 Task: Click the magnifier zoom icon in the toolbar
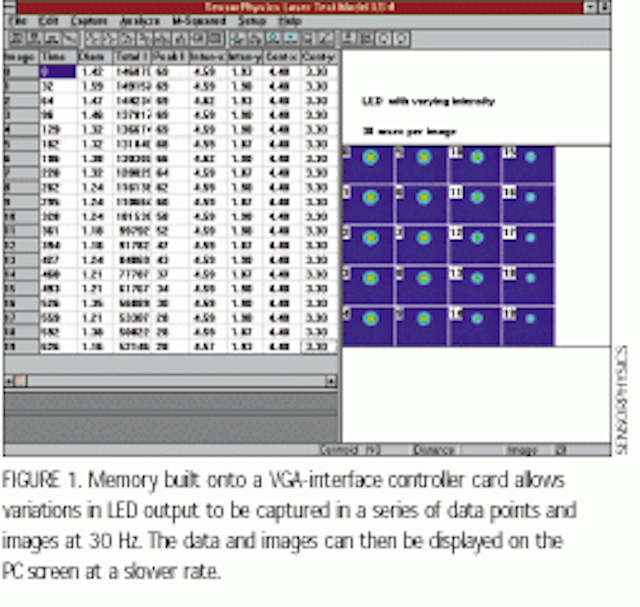point(273,39)
